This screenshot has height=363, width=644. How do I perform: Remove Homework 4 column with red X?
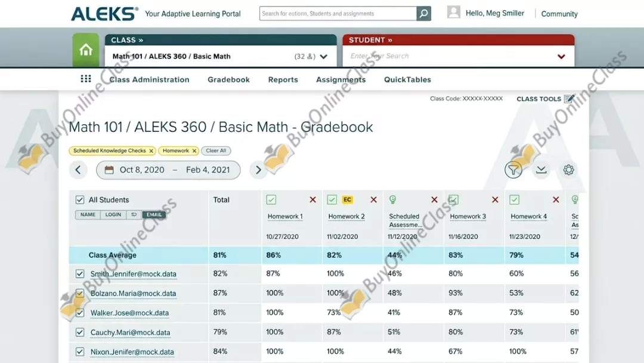coord(556,200)
